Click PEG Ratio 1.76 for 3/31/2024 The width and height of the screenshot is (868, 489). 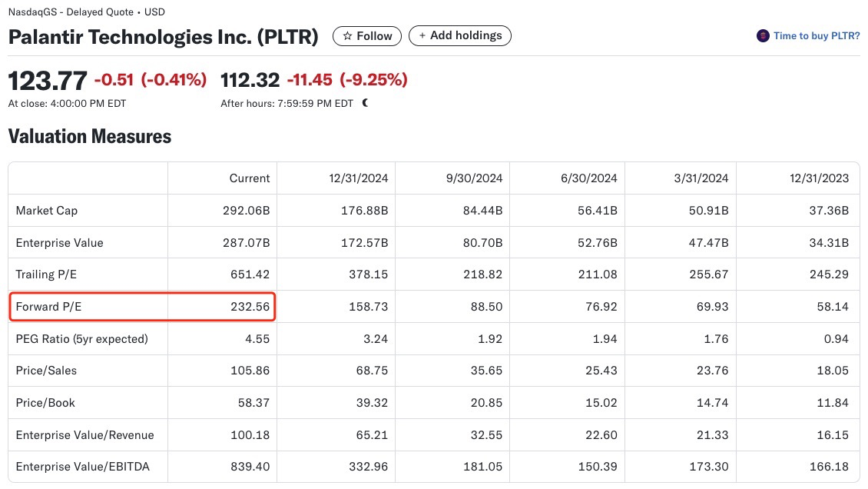717,339
